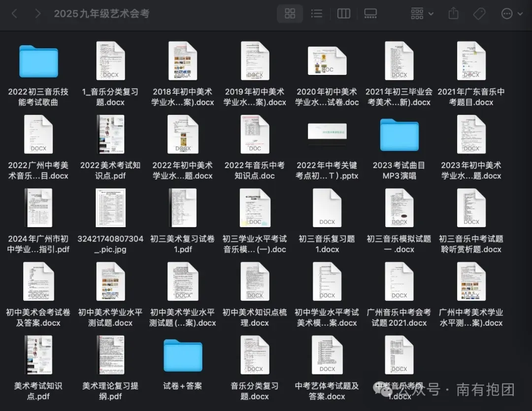
Task: Select 2024年广州市初中学业 指引.pdf
Action: pyautogui.click(x=38, y=207)
